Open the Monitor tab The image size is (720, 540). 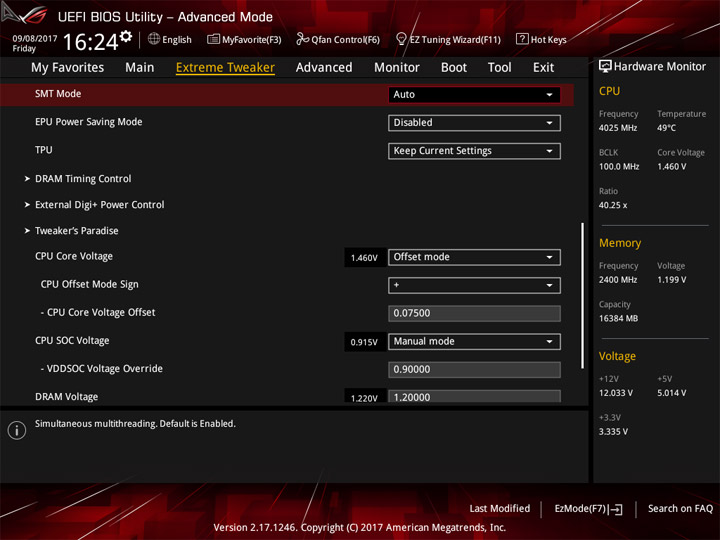(x=397, y=68)
